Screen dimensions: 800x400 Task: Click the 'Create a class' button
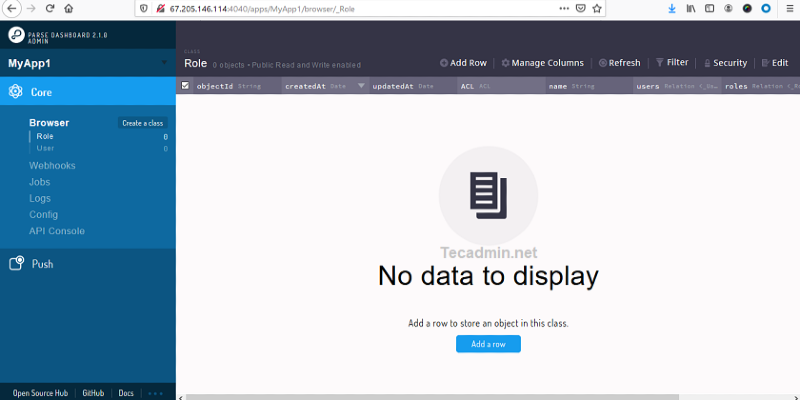pos(142,123)
